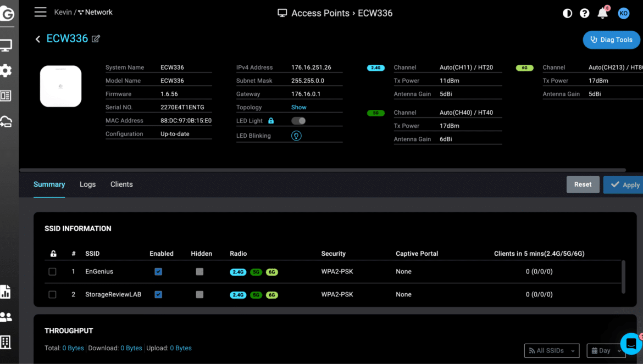Click the SSID table vertical scrollbar
Image resolution: width=643 pixels, height=364 pixels.
pos(623,277)
